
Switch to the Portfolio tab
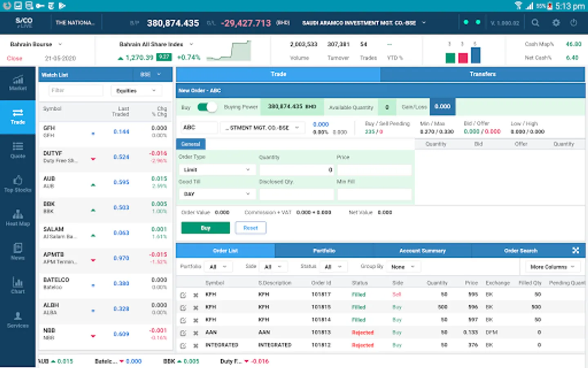pyautogui.click(x=324, y=251)
